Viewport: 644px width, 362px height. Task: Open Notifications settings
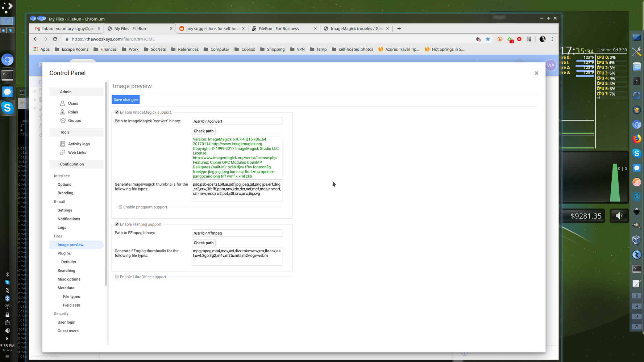(x=69, y=219)
